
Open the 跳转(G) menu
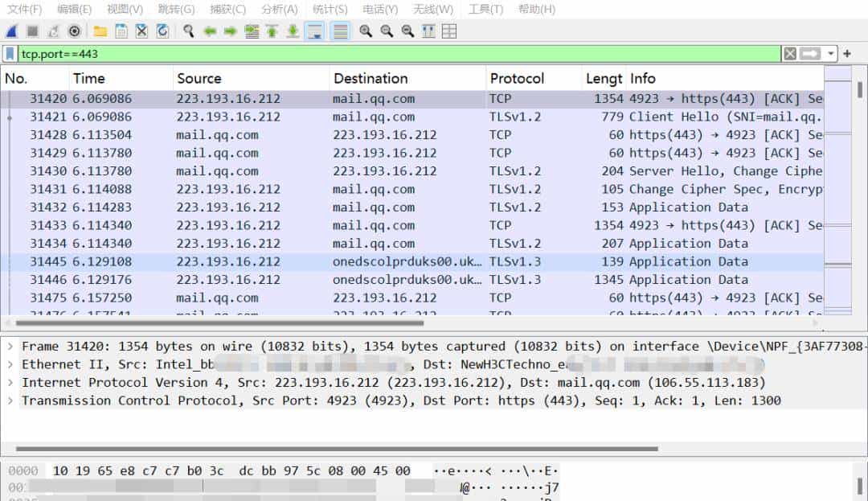(177, 10)
